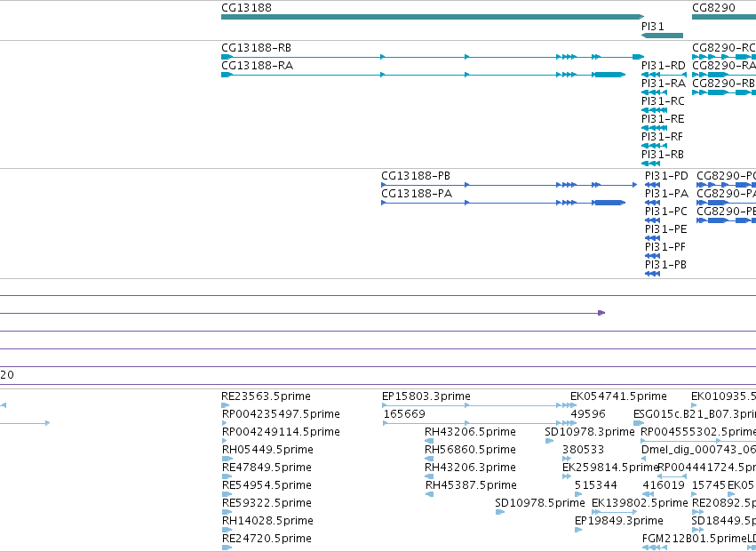Image resolution: width=756 pixels, height=552 pixels.
Task: Click the Dmel_dig_000743 feature label
Action: [x=698, y=450]
